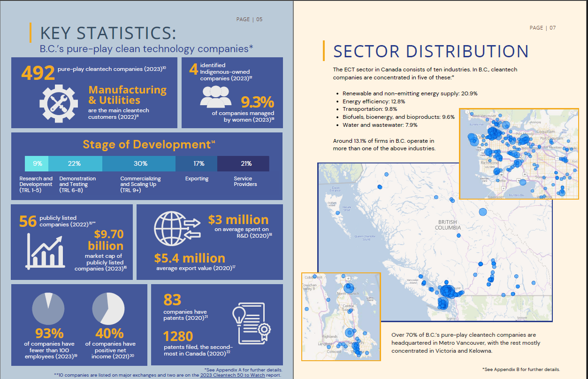Click the $9.70 billion market cap figure
Screen dimensions: 588x379
(106, 240)
